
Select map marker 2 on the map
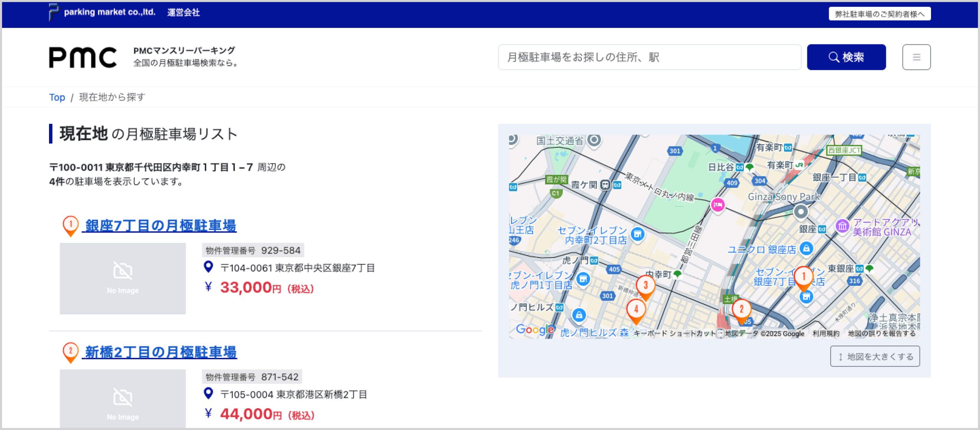pyautogui.click(x=742, y=311)
